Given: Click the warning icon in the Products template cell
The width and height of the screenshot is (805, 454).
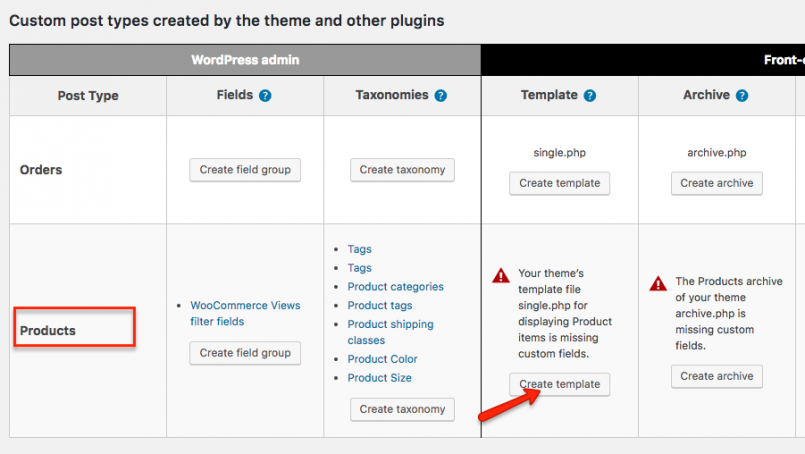Looking at the screenshot, I should pos(501,276).
